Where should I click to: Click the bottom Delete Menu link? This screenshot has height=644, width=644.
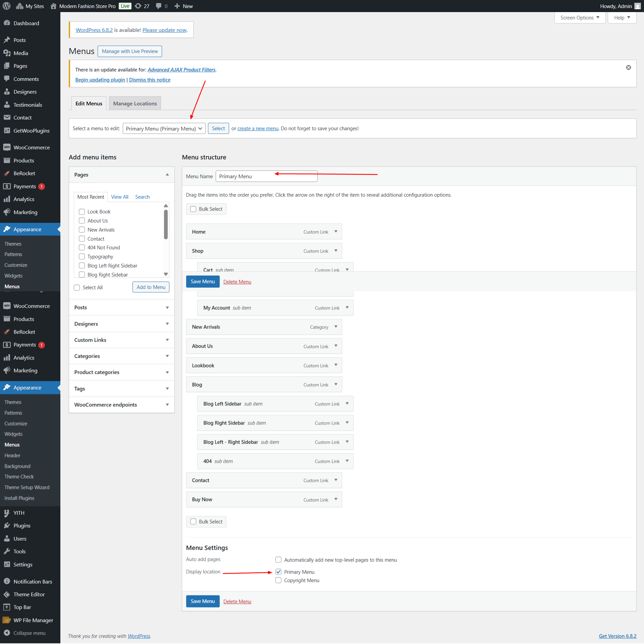[x=237, y=602]
